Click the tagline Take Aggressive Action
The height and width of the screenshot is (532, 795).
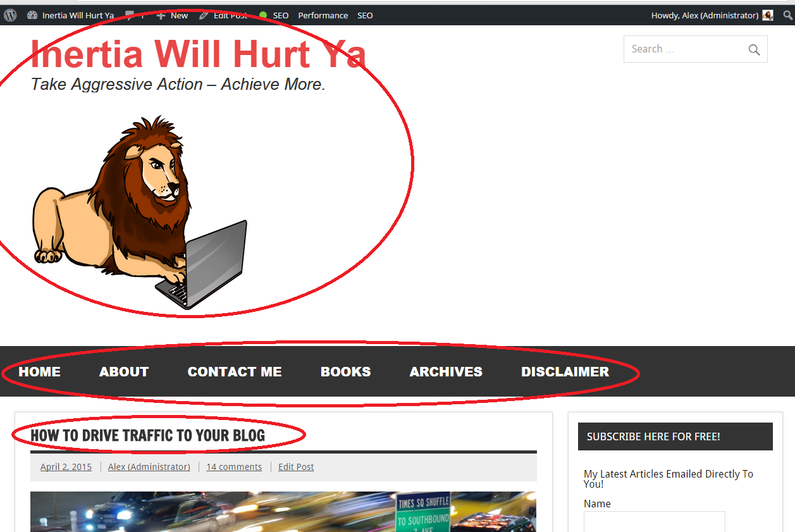[x=178, y=84]
